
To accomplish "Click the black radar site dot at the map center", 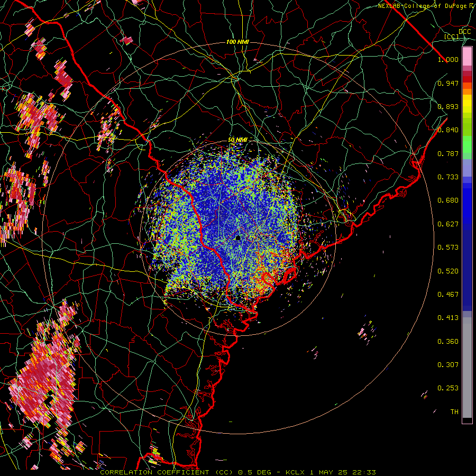I will click(x=238, y=238).
